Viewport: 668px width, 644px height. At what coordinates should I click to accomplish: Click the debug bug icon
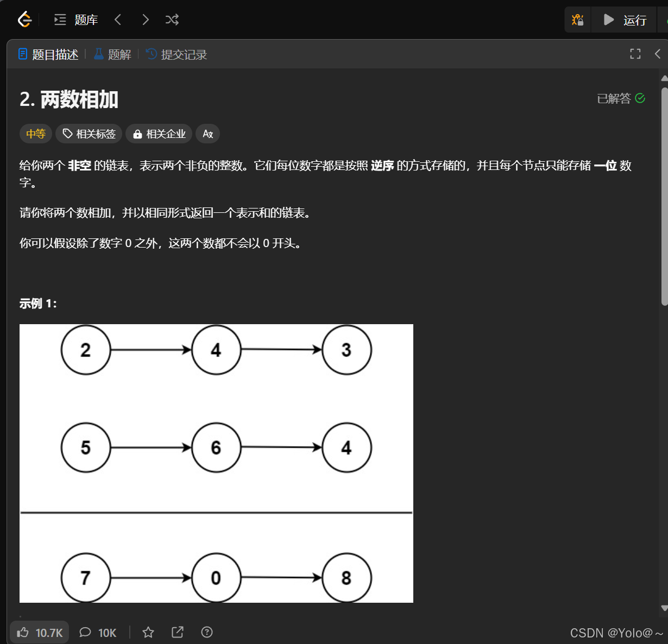[578, 20]
